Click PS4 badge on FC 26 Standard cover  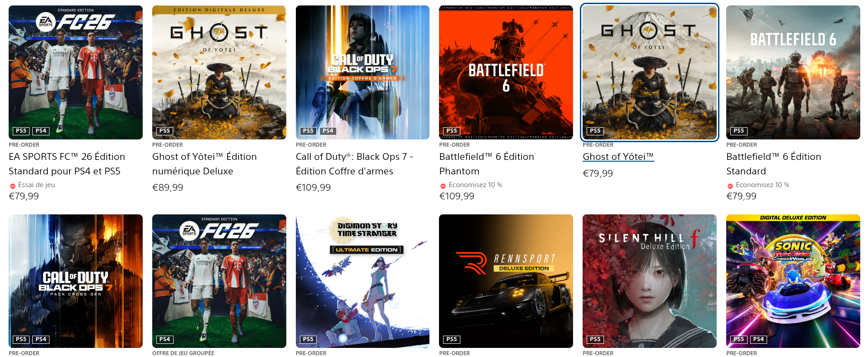coord(41,131)
